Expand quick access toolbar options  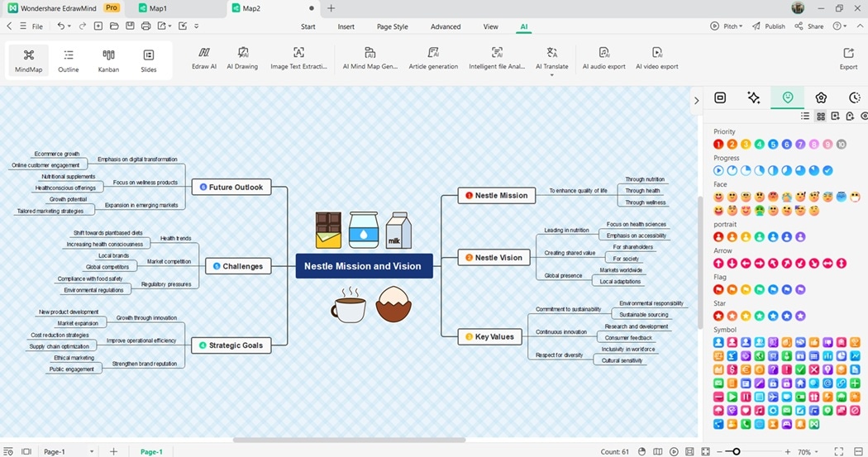196,26
